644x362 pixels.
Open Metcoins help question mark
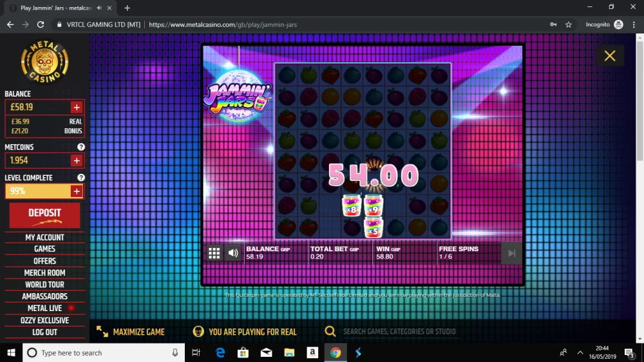[81, 147]
